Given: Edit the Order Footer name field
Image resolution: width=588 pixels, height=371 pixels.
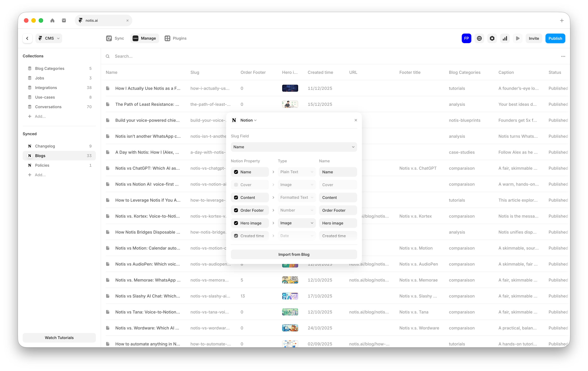Looking at the screenshot, I should (338, 210).
